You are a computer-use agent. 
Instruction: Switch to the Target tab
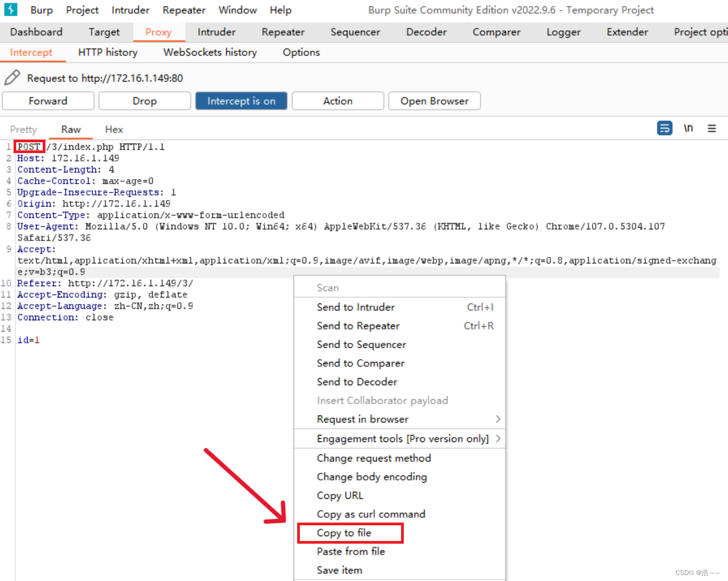click(104, 32)
